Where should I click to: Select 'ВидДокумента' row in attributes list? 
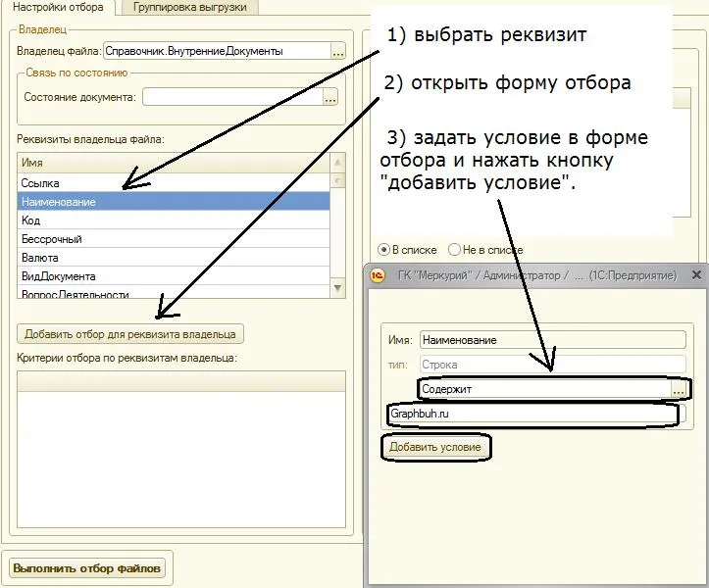[174, 275]
